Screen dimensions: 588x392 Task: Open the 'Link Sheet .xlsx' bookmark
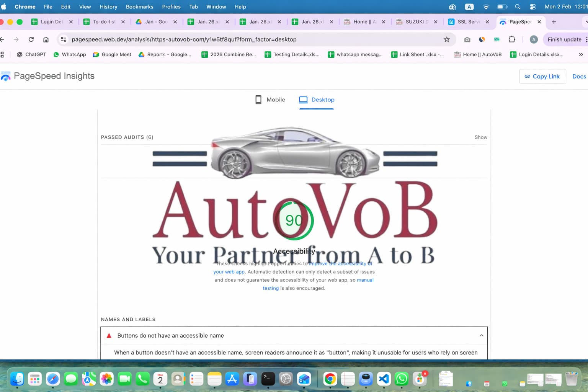point(418,55)
